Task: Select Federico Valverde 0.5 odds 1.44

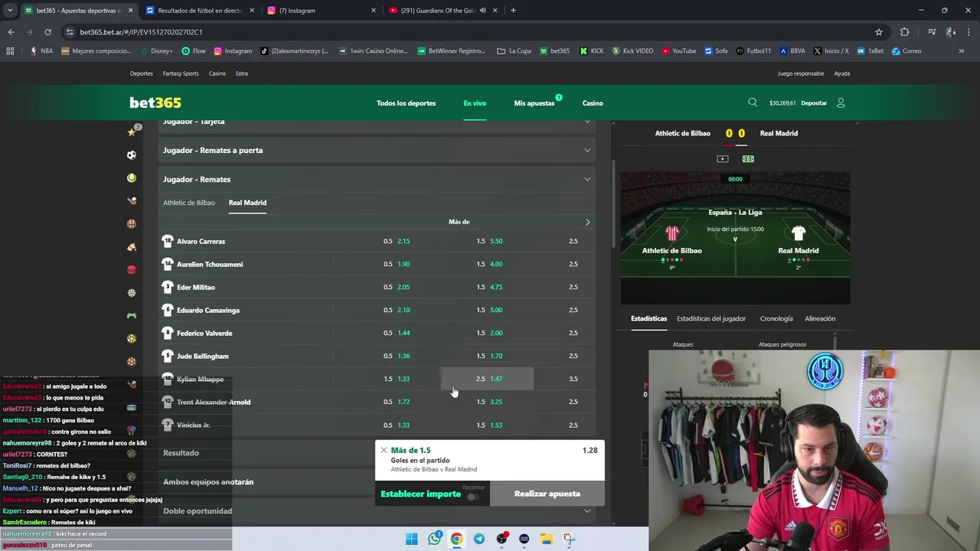Action: 395,333
